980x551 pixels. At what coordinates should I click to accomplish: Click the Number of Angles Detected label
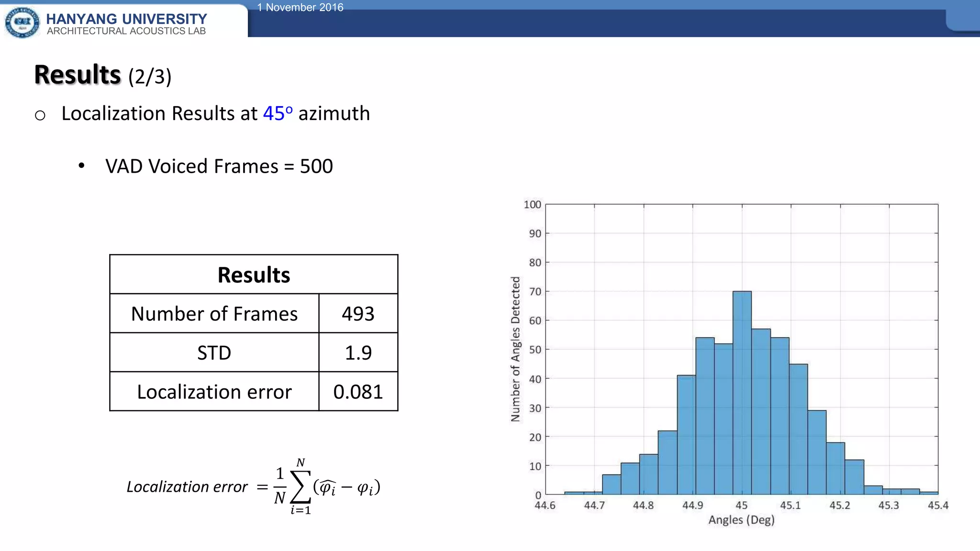515,349
